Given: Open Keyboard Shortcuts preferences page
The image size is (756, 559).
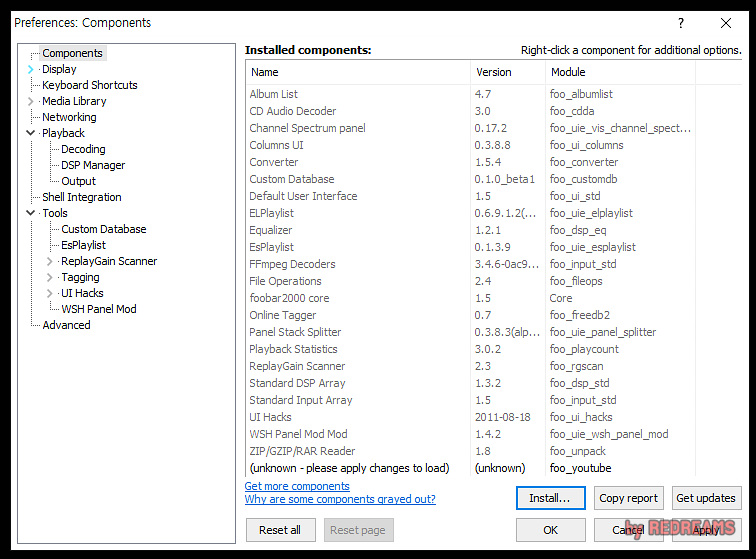Looking at the screenshot, I should point(90,85).
